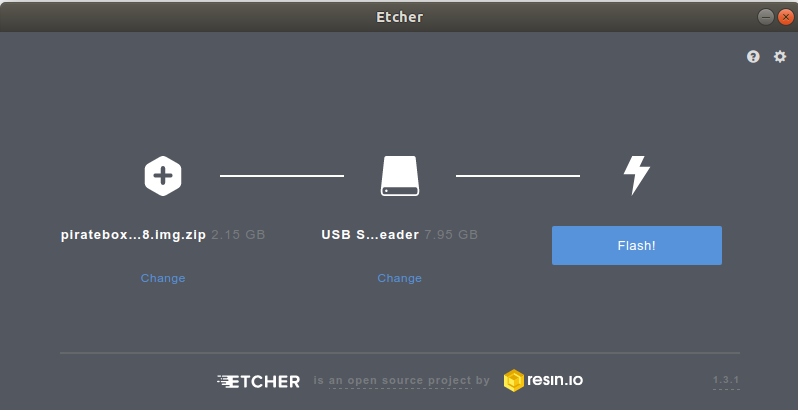The image size is (798, 410).
Task: Open Etcher settings gear icon
Action: coord(780,56)
